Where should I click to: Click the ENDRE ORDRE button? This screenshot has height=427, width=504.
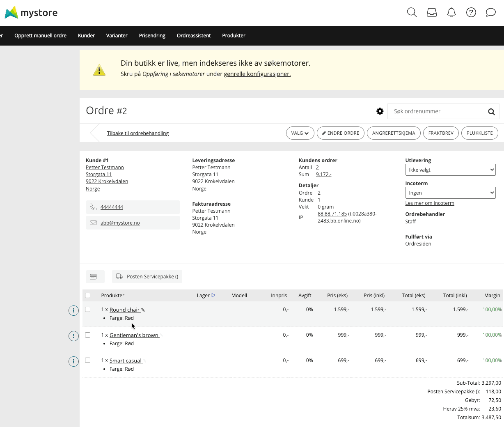point(340,133)
